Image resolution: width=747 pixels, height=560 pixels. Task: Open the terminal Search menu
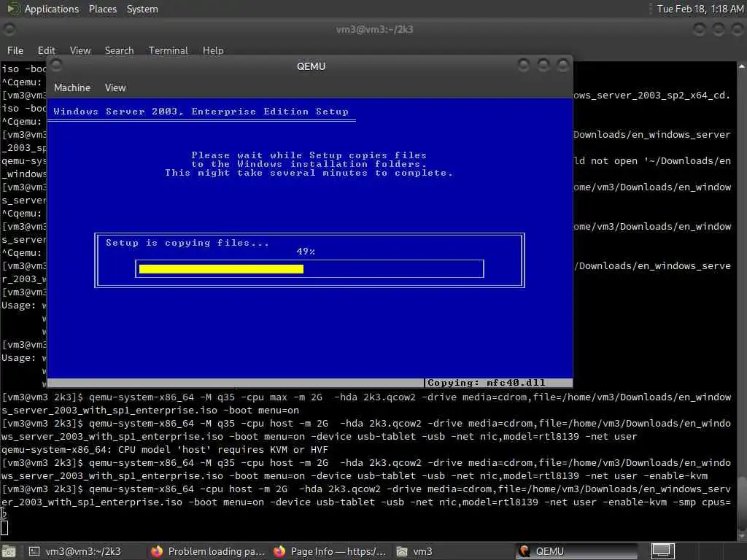pos(119,50)
